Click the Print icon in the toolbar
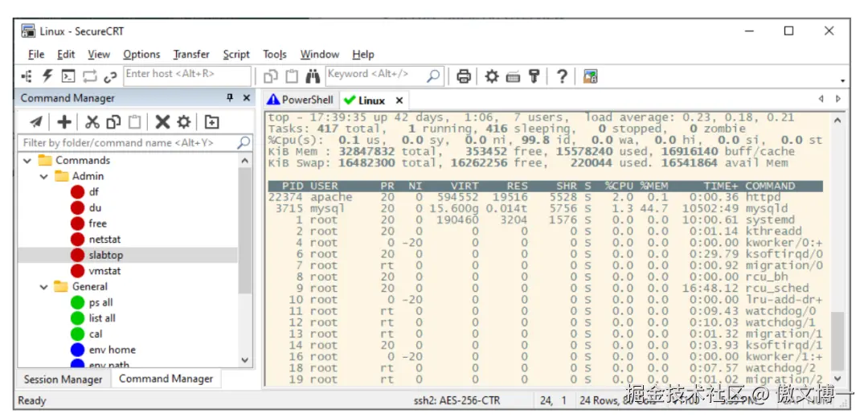Viewport: 868px width, 418px height. (464, 76)
